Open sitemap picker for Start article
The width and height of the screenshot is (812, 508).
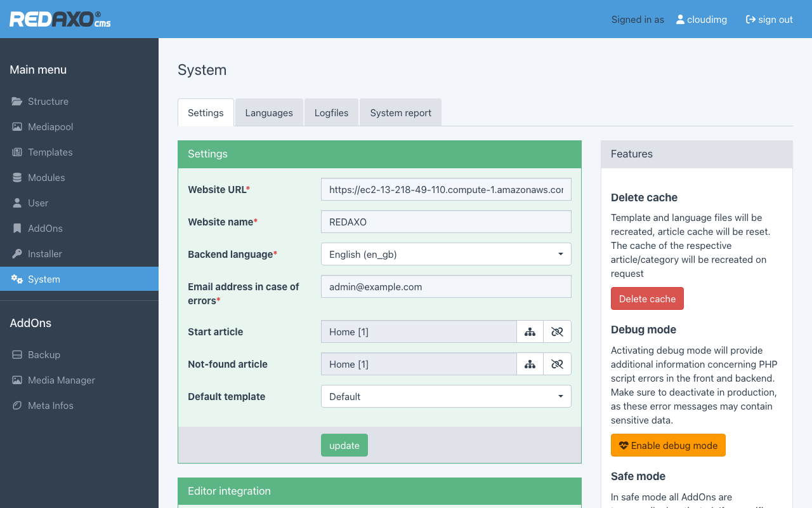point(530,331)
